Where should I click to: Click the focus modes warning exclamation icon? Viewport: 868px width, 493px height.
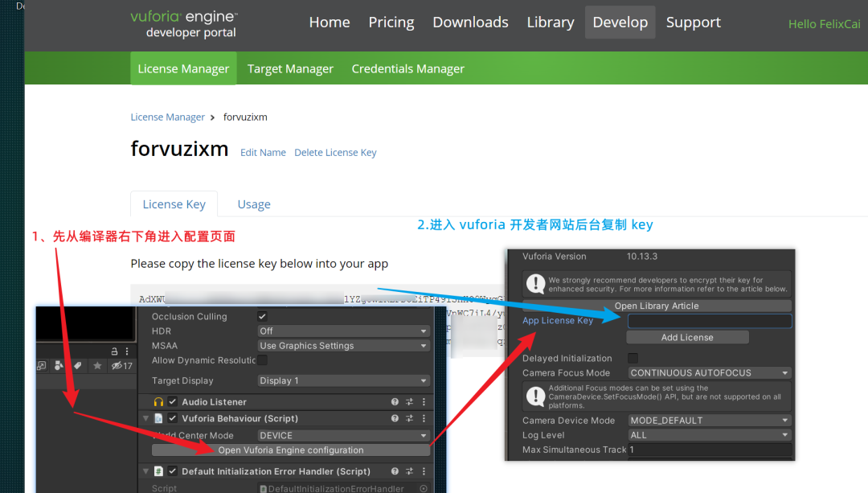[535, 396]
